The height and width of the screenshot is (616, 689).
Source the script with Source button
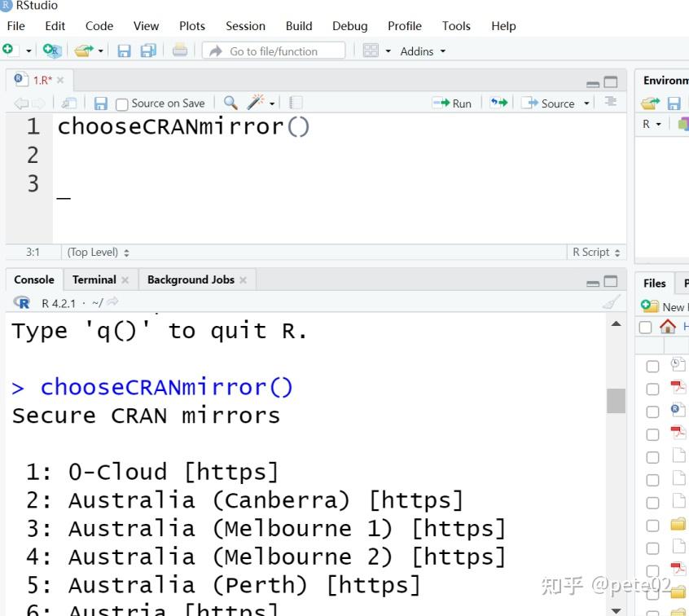click(548, 103)
